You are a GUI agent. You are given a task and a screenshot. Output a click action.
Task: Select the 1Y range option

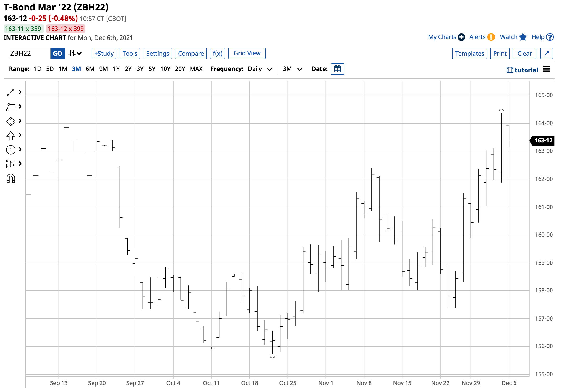click(116, 69)
